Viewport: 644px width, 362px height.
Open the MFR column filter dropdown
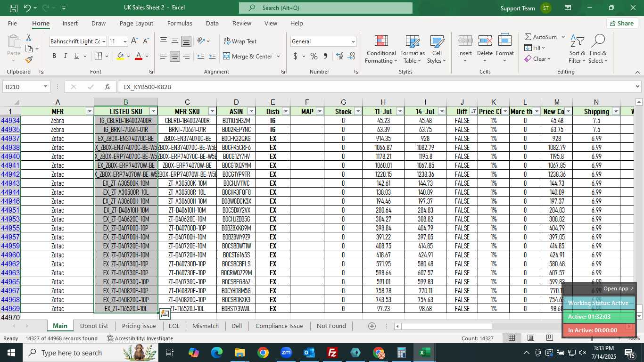point(90,111)
